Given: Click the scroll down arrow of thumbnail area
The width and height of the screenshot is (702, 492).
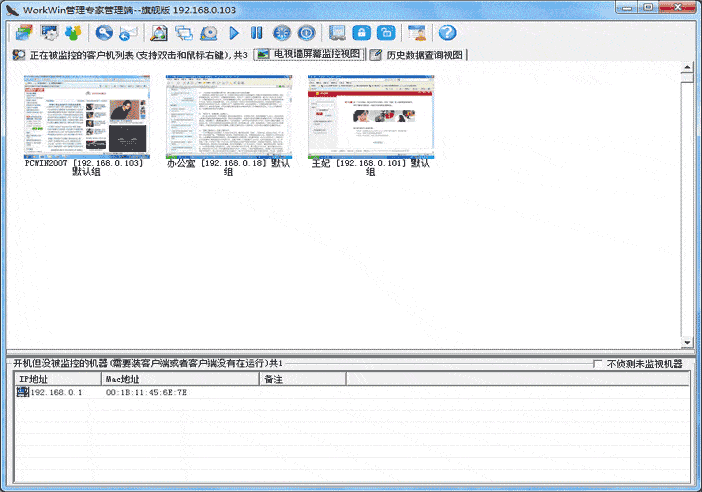Looking at the screenshot, I should pos(687,342).
